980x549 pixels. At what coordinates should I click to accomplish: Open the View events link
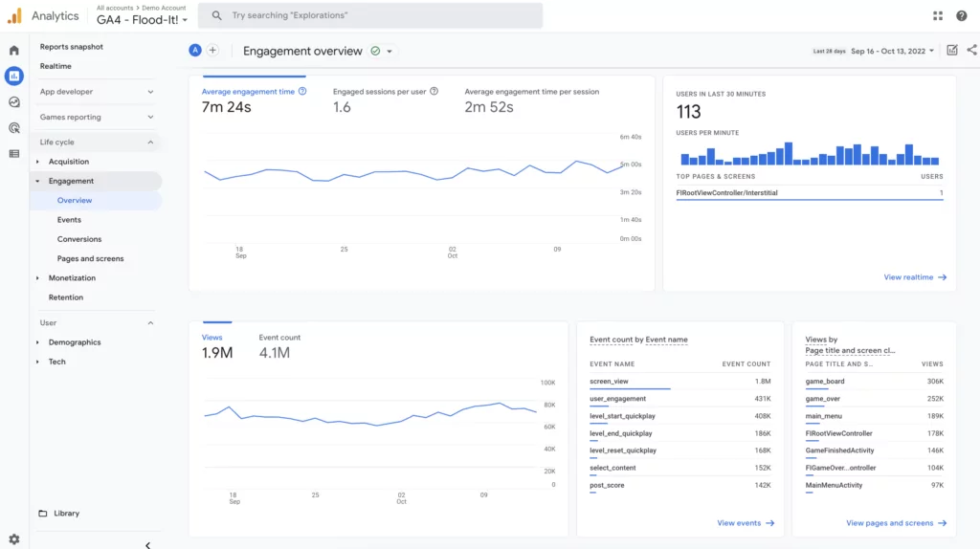(x=746, y=523)
